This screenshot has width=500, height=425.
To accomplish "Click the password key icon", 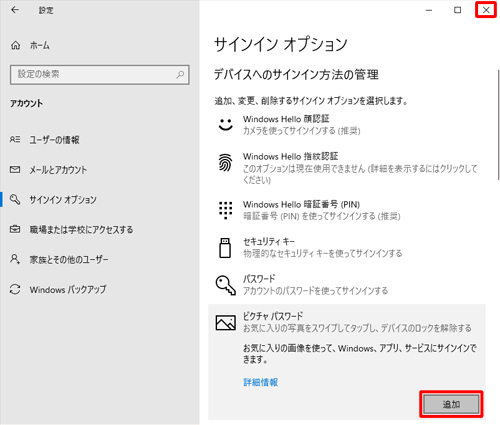I will [226, 285].
